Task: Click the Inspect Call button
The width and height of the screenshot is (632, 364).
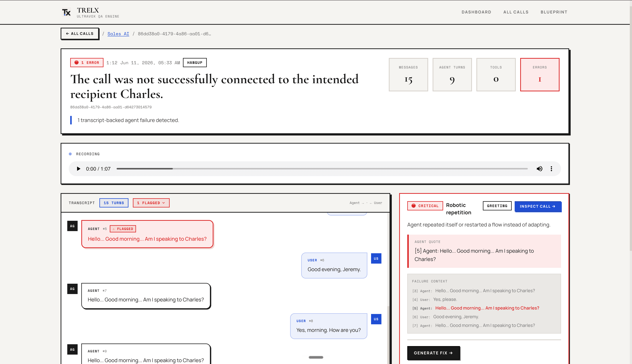Action: [538, 206]
